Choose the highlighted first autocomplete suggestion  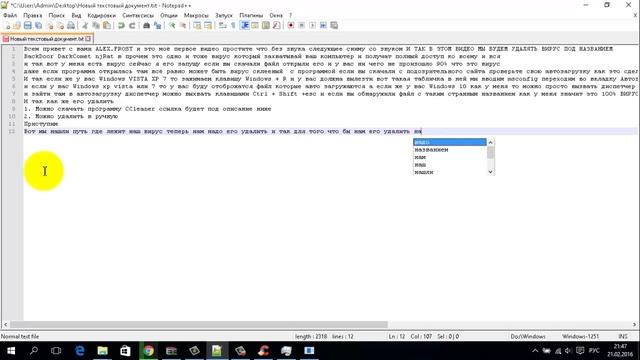(450, 142)
